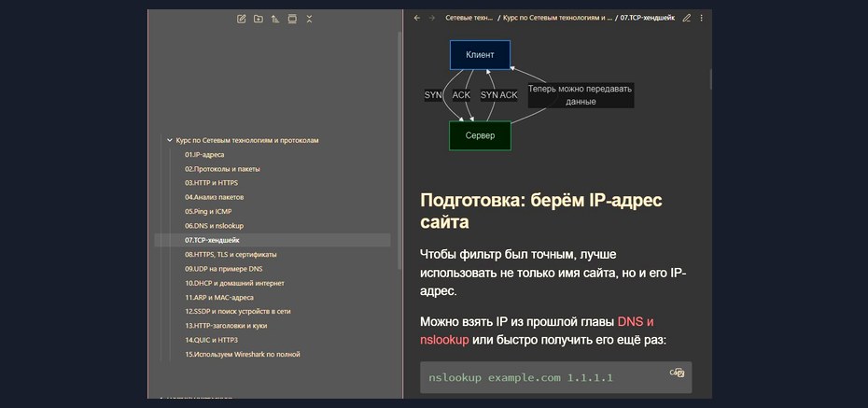Follow the DNS и nslookup link
This screenshot has width=868, height=408.
coord(636,322)
